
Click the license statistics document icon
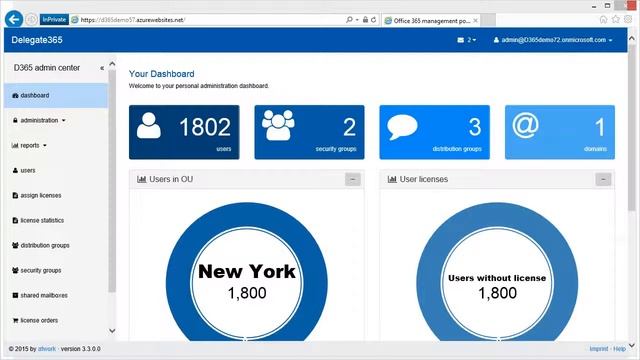15,220
